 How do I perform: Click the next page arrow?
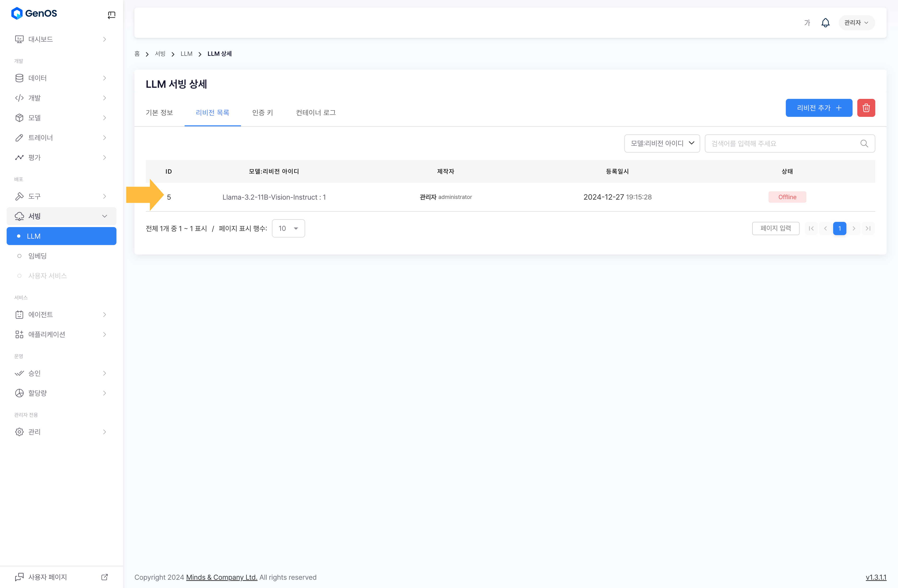tap(854, 228)
